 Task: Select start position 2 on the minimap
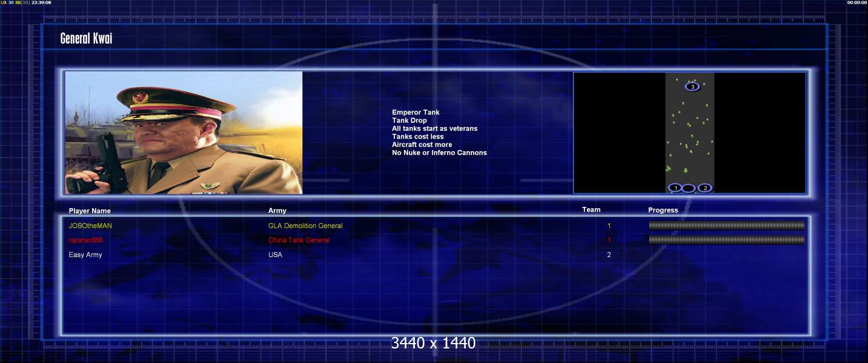pyautogui.click(x=704, y=188)
